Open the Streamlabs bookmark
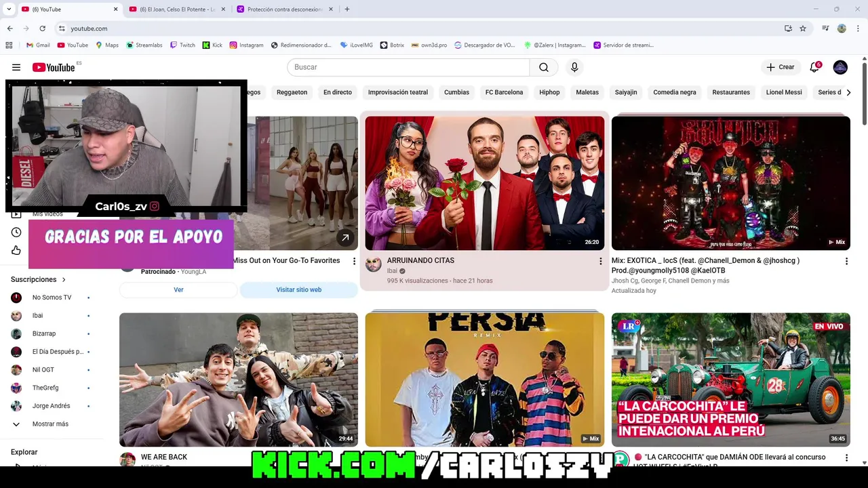Image resolution: width=868 pixels, height=488 pixels. pyautogui.click(x=144, y=45)
